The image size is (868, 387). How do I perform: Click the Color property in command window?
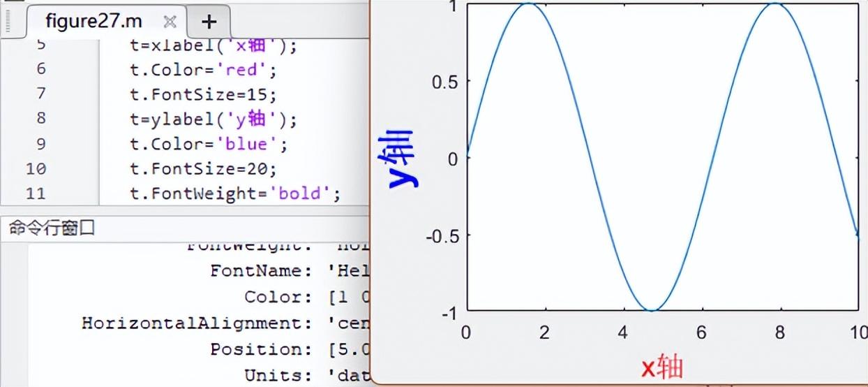coord(278,297)
